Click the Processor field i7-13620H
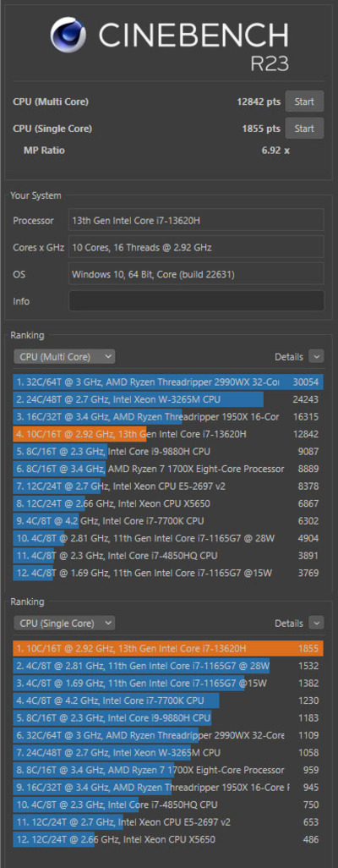 [x=196, y=220]
